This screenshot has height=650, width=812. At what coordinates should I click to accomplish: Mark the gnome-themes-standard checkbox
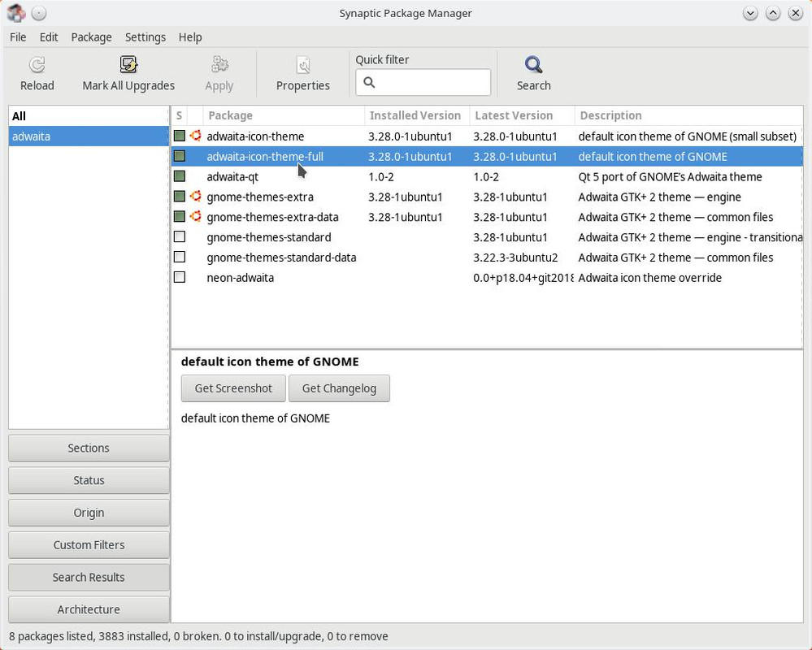pos(180,236)
